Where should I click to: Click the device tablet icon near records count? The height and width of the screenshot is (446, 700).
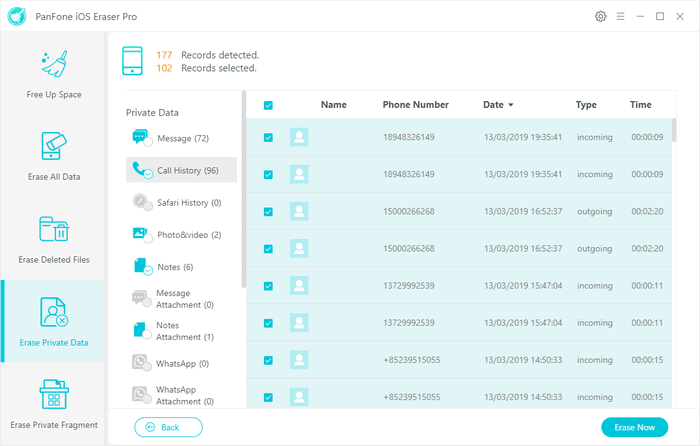point(133,61)
